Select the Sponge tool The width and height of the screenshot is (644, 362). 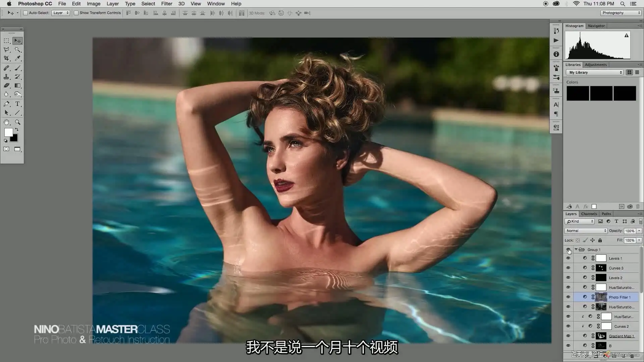coord(17,94)
